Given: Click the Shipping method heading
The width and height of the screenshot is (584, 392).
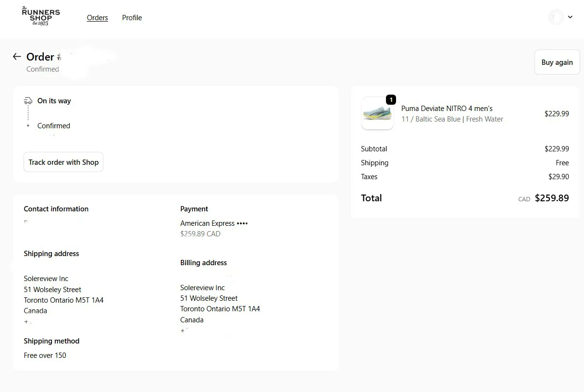Looking at the screenshot, I should pos(51,341).
